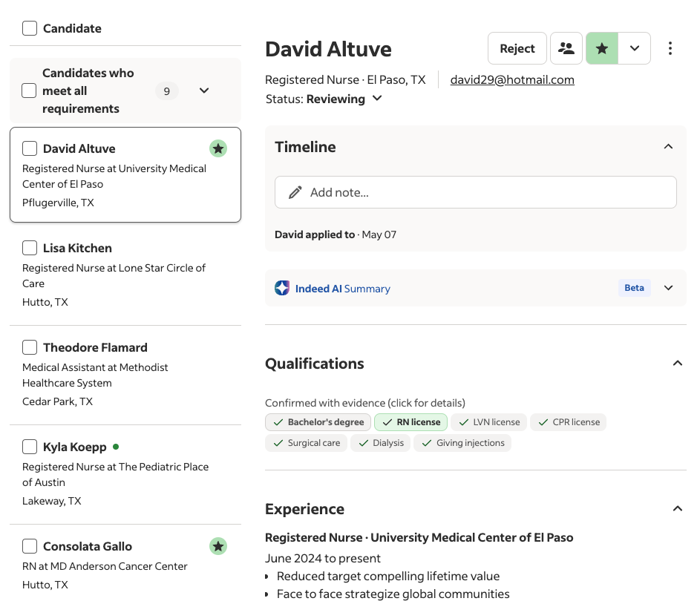Collapse the Candidates who meet all requirements group
700x604 pixels.
(x=203, y=91)
